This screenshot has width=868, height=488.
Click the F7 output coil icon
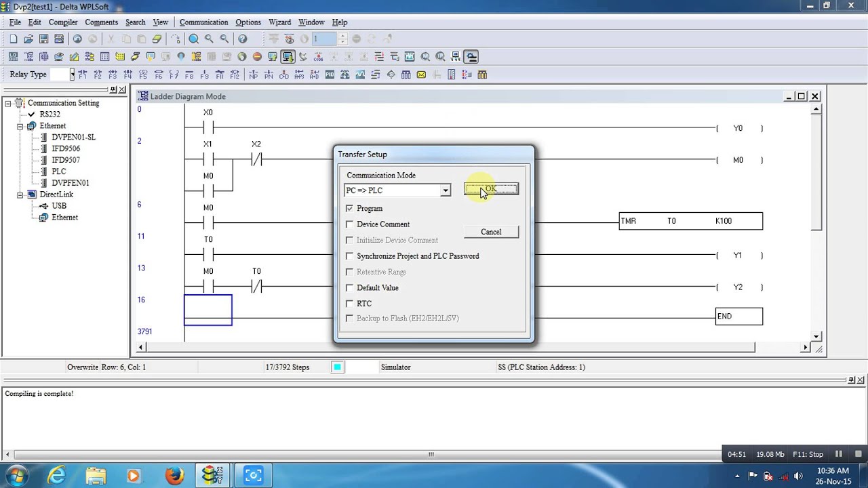click(x=174, y=75)
